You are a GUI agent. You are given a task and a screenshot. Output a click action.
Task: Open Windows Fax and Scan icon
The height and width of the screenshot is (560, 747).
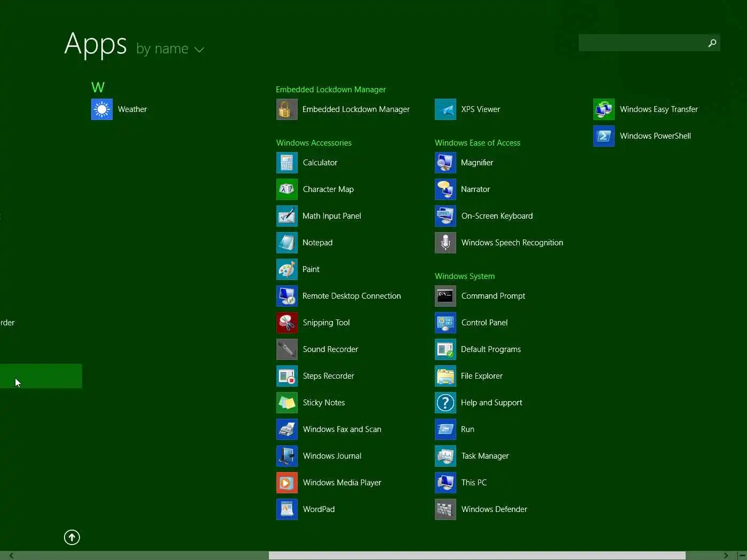pos(287,429)
